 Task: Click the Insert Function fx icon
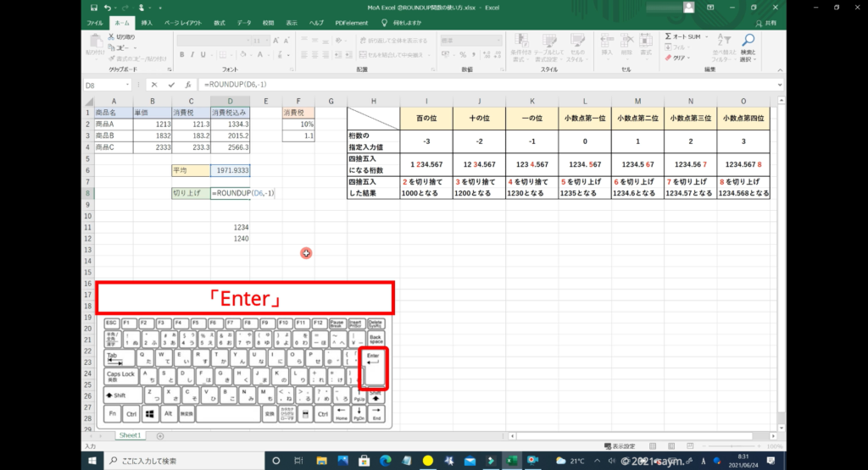click(188, 85)
